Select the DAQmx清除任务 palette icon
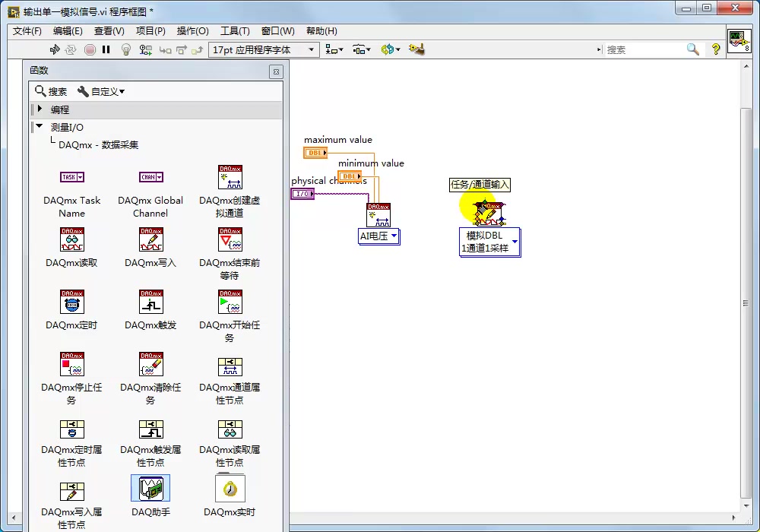 (x=150, y=365)
